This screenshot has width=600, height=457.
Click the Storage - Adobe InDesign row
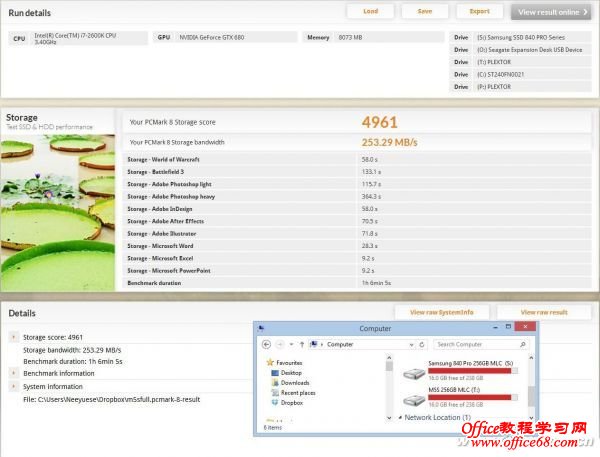click(x=357, y=209)
